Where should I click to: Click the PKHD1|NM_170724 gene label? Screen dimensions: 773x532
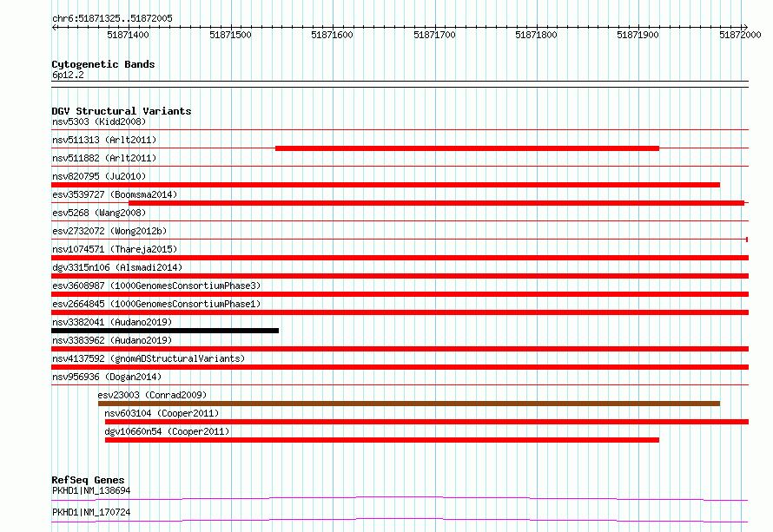pos(91,512)
